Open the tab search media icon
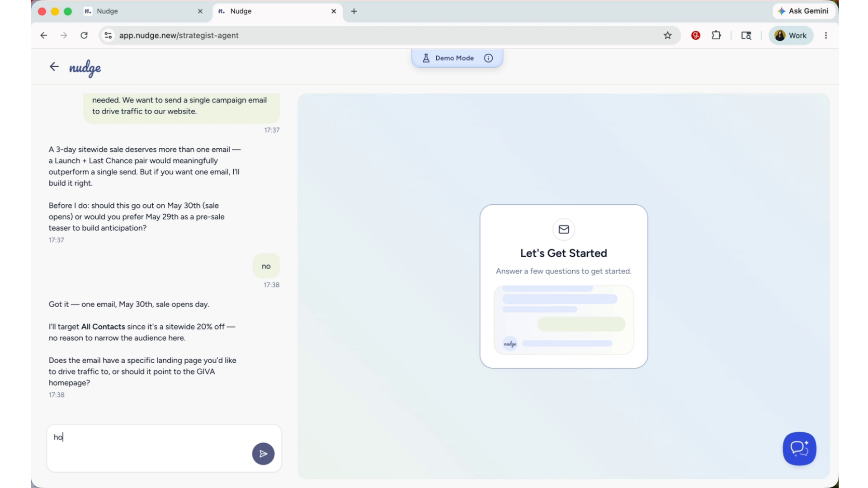Image resolution: width=868 pixels, height=488 pixels. pyautogui.click(x=746, y=35)
